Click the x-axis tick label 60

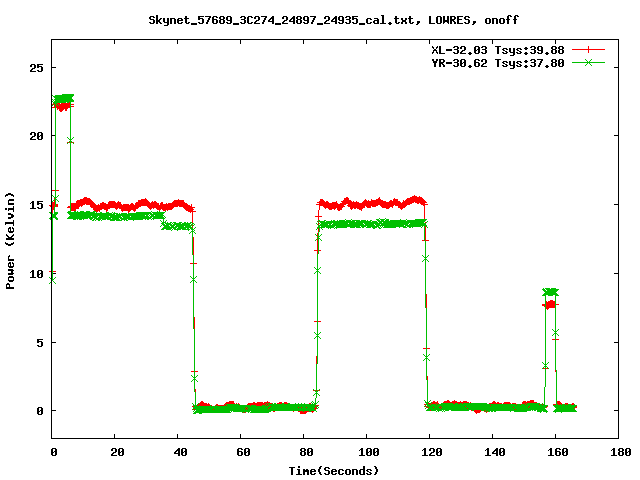pyautogui.click(x=243, y=452)
